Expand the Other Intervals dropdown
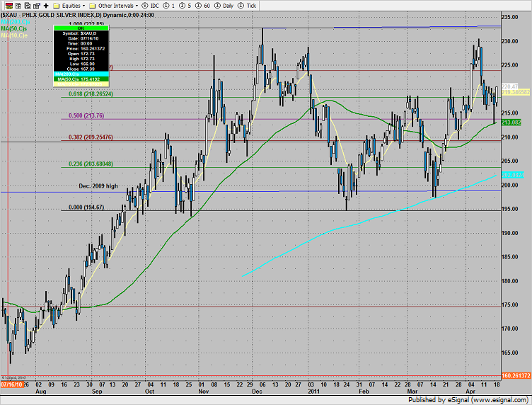 coord(137,6)
